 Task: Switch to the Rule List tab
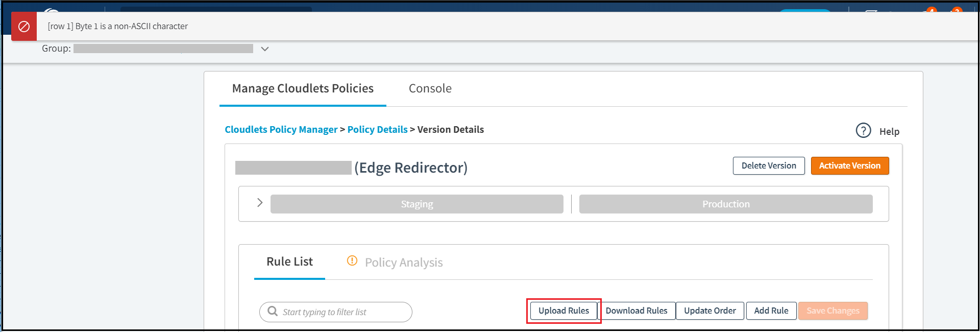click(x=289, y=261)
